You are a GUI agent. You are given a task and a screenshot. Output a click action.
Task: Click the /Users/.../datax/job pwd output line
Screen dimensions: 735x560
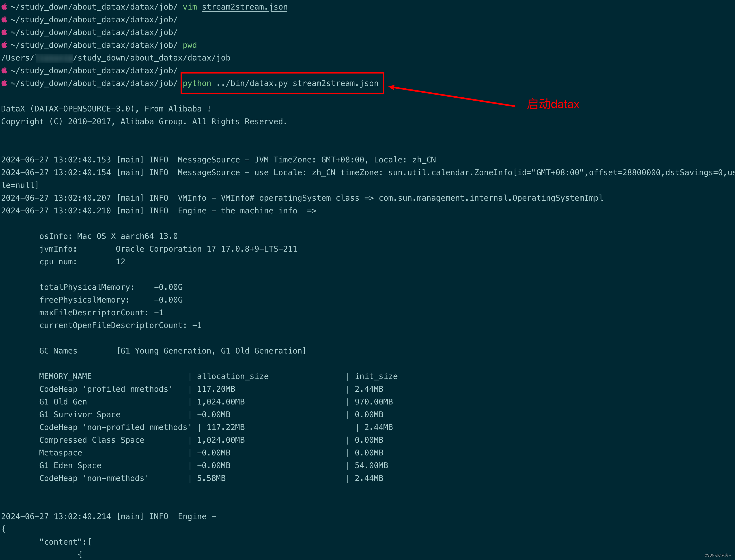[116, 58]
